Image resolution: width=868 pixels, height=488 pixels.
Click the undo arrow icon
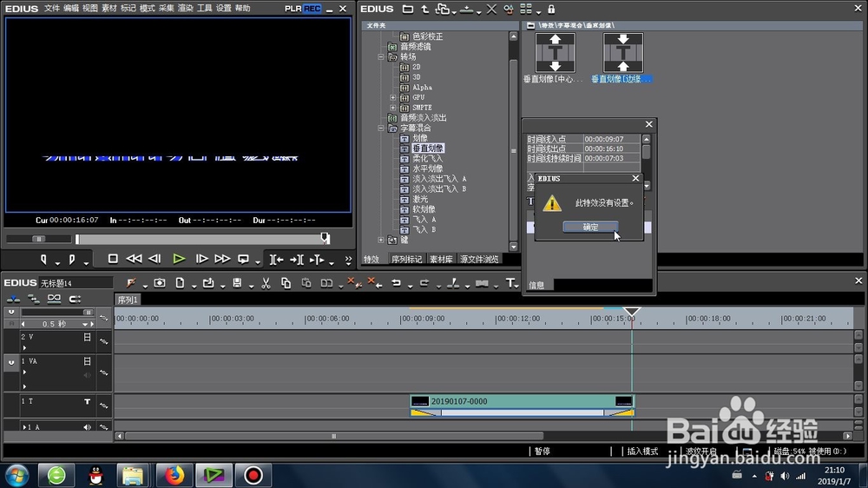point(396,283)
